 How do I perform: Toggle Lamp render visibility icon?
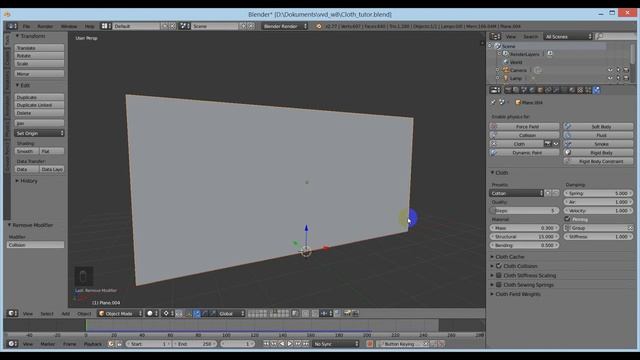(626, 78)
